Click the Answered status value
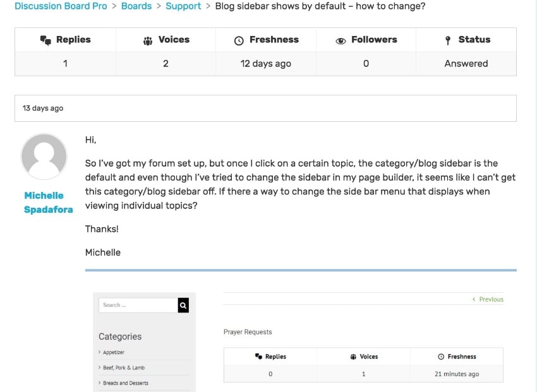Viewport: 537px width, 392px height. coord(466,64)
